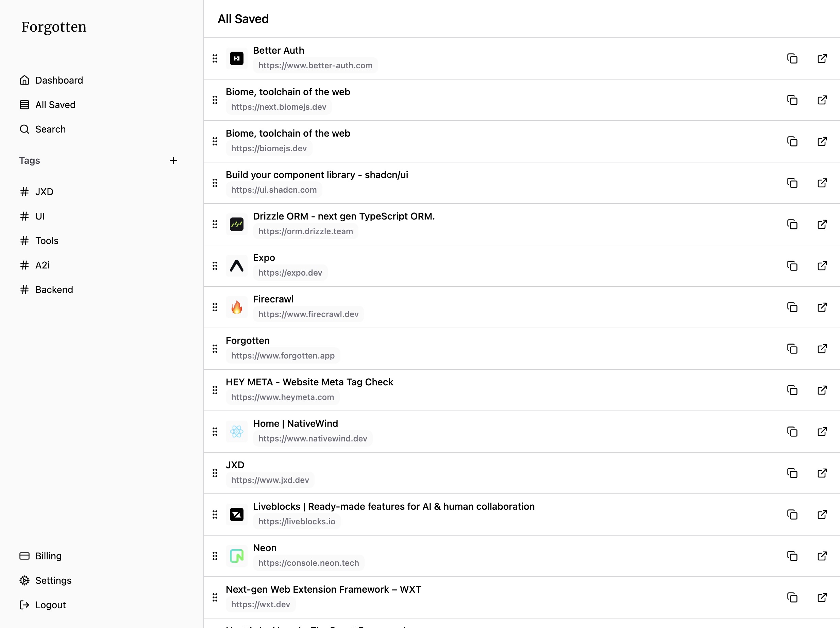The image size is (840, 628).
Task: Log out of Forgotten
Action: pos(43,605)
